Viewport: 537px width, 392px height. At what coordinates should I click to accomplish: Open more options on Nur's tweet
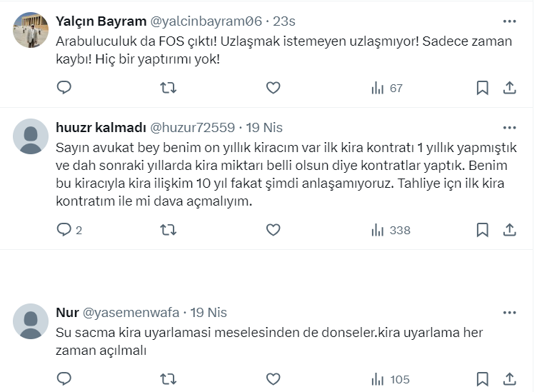[509, 313]
